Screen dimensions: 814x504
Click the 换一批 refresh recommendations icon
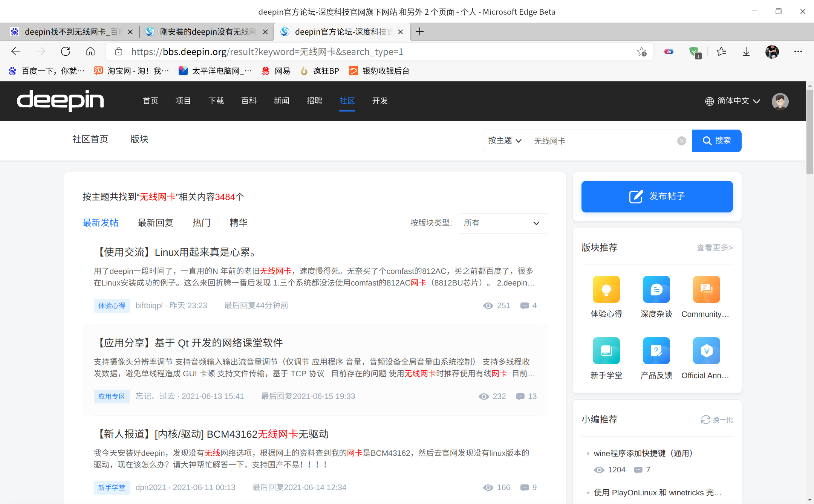[705, 420]
